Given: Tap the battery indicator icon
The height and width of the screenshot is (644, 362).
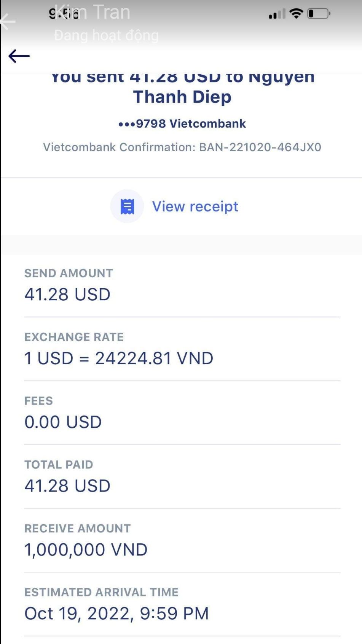Looking at the screenshot, I should coord(319,14).
